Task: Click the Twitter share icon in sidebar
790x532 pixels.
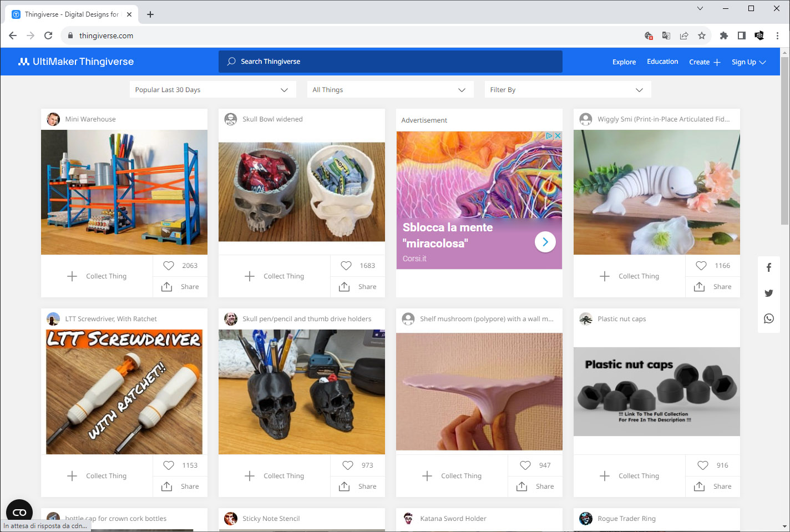Action: 768,293
